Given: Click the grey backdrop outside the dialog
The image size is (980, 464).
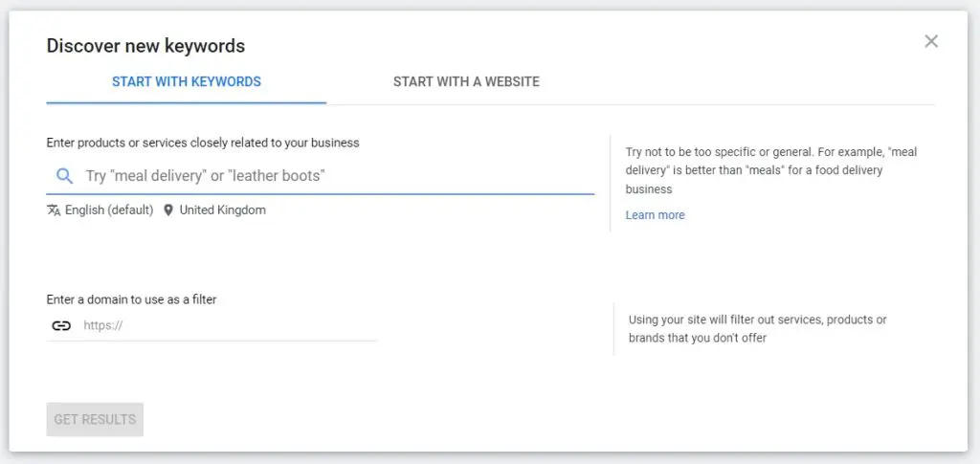Looking at the screenshot, I should point(974,230).
